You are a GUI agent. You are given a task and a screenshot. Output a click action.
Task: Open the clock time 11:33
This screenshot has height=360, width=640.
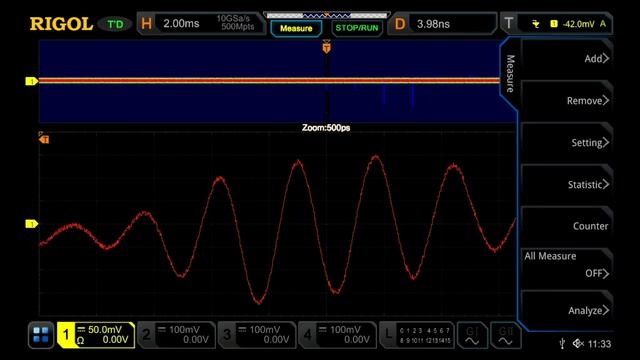click(599, 344)
